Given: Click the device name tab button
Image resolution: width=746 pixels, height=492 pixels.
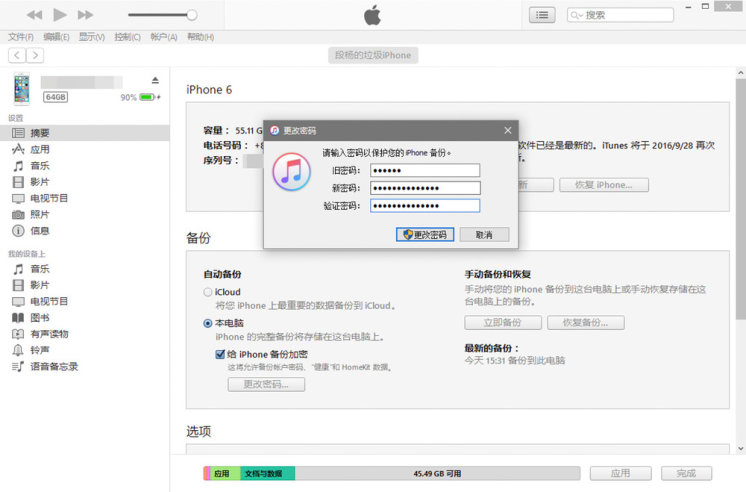Looking at the screenshot, I should tap(373, 55).
